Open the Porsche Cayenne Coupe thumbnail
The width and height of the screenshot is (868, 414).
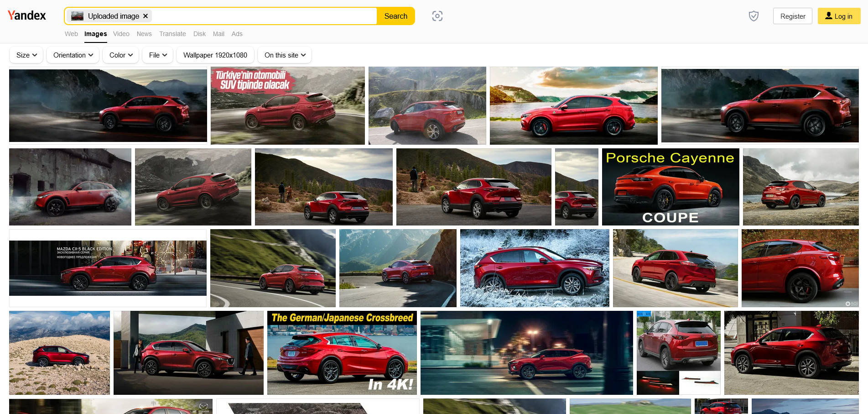coord(670,187)
